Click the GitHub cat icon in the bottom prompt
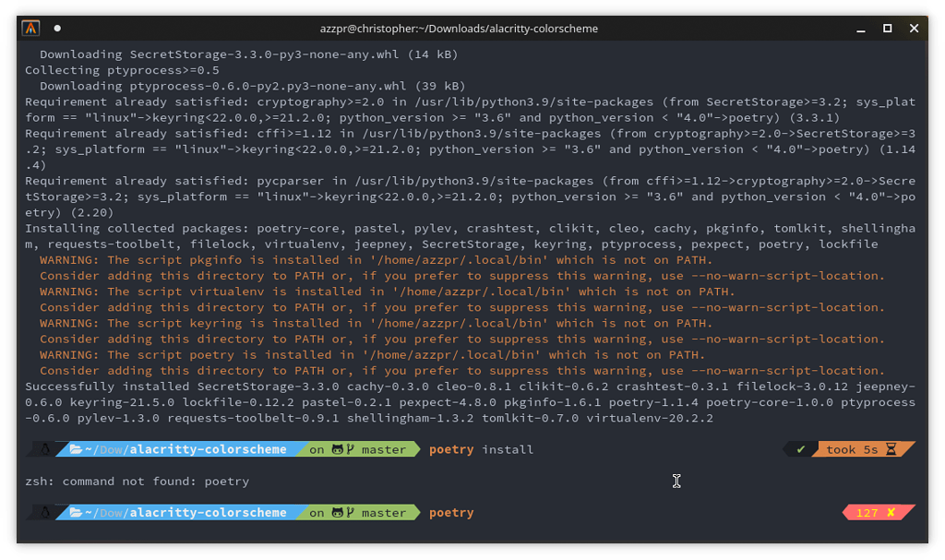The height and width of the screenshot is (560, 945). tap(337, 512)
